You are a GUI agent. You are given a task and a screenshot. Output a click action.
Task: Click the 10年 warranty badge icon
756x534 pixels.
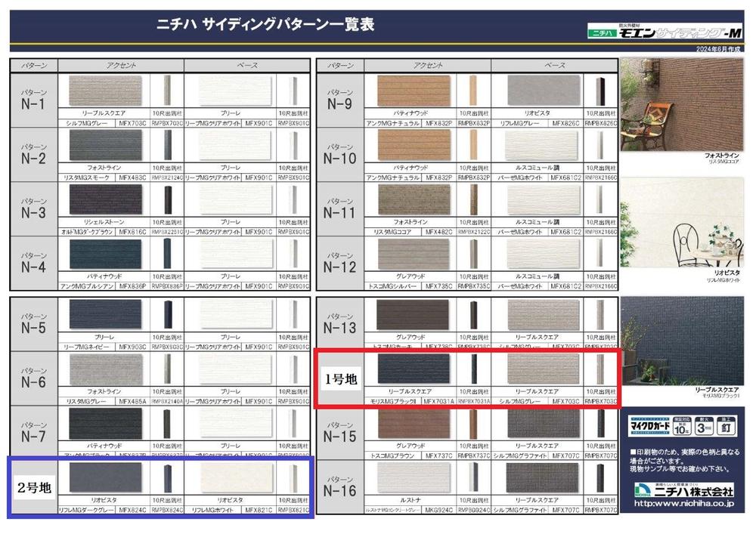click(681, 427)
